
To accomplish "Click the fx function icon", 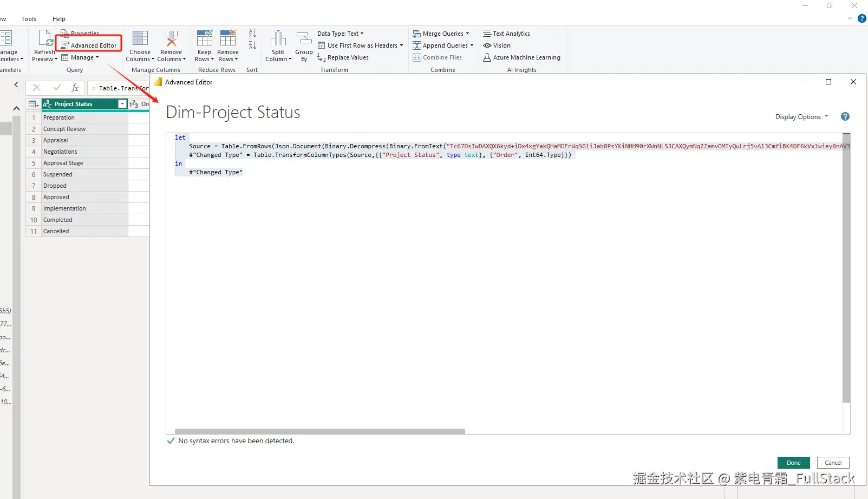I will [x=75, y=88].
